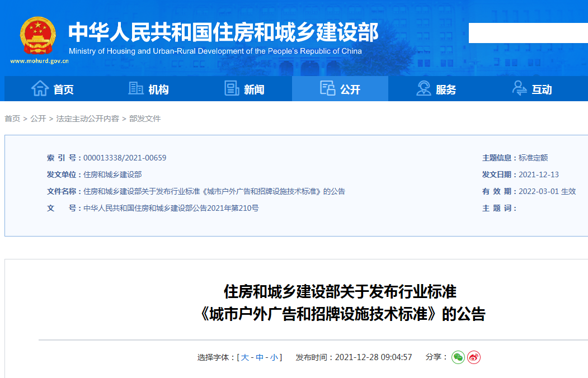Go to 公开 in the breadcrumb
Screen dimensions: 588x378
(38, 119)
